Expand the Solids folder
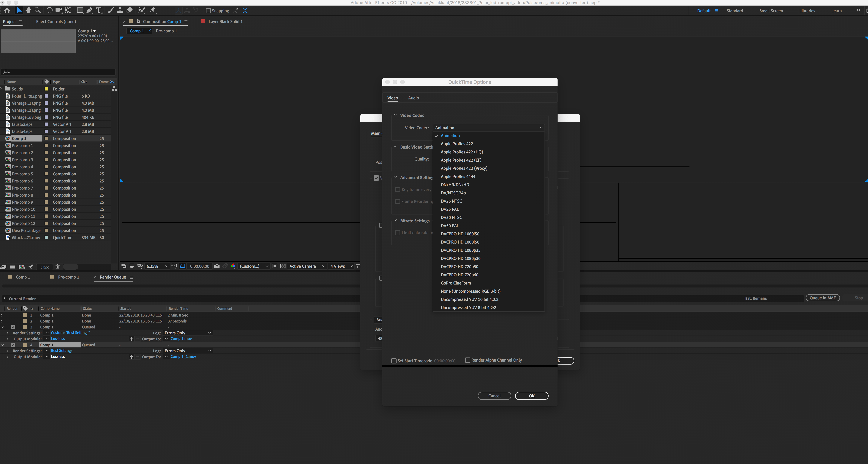This screenshot has height=464, width=868. tap(2, 89)
